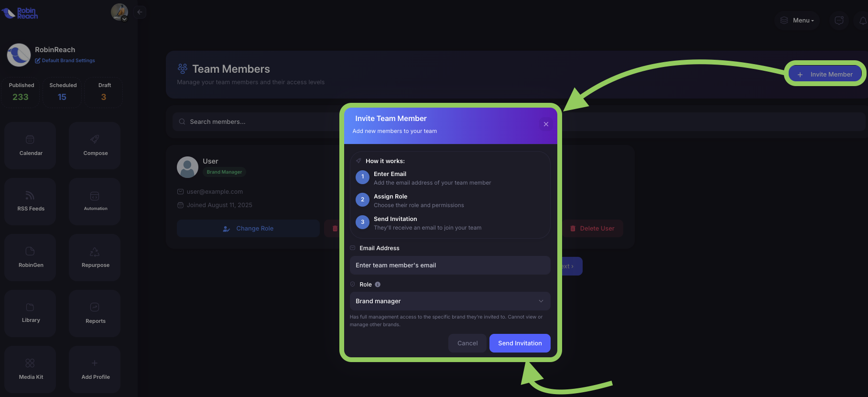The image size is (868, 397).
Task: Click the rocket icon beside How it works
Action: [358, 161]
